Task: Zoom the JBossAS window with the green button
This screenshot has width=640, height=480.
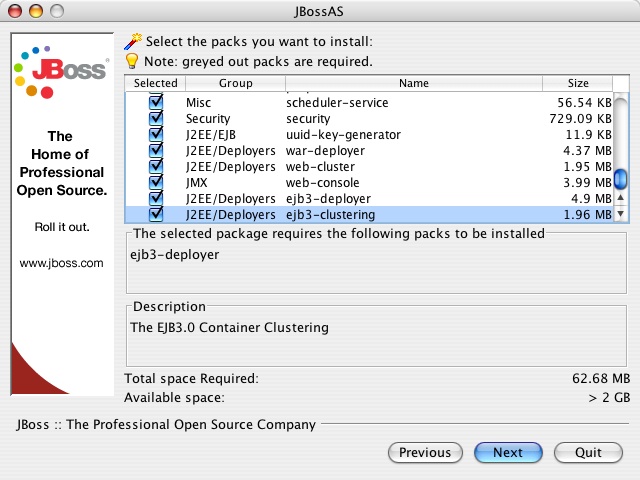Action: pyautogui.click(x=55, y=9)
